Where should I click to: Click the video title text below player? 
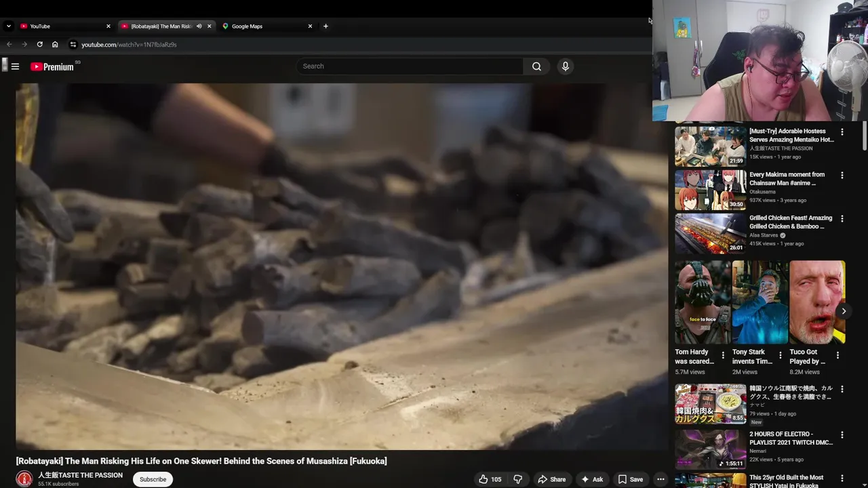pos(201,461)
